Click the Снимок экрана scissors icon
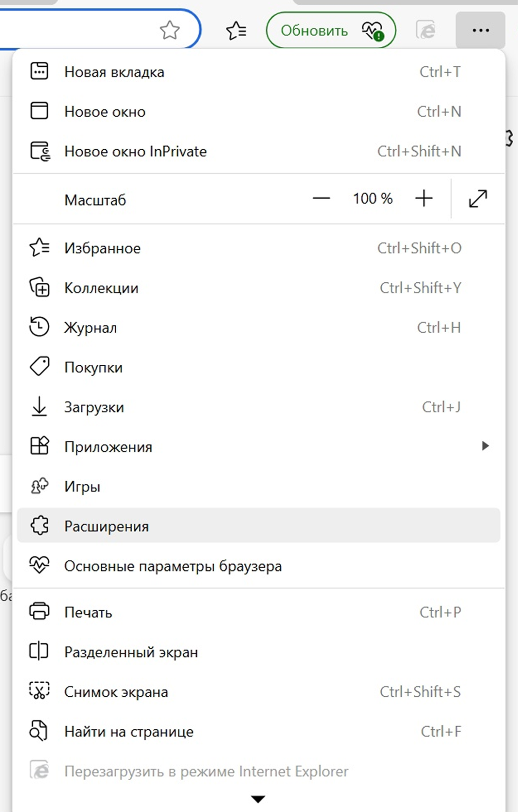The height and width of the screenshot is (812, 518). (x=39, y=691)
